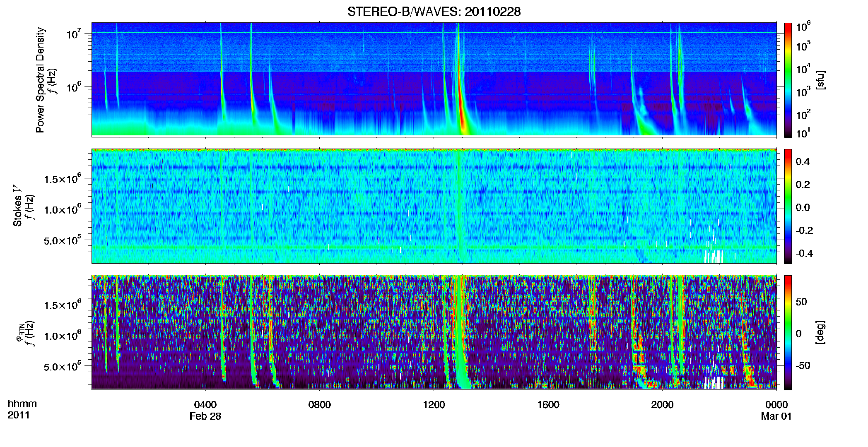Viewport: 868px width, 447px height.
Task: Click the "Mar 01" date label
Action: [776, 416]
